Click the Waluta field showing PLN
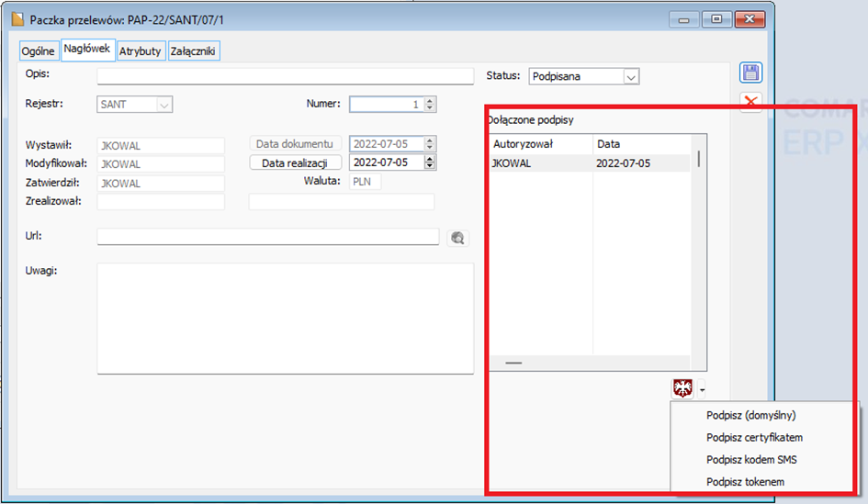 point(365,182)
